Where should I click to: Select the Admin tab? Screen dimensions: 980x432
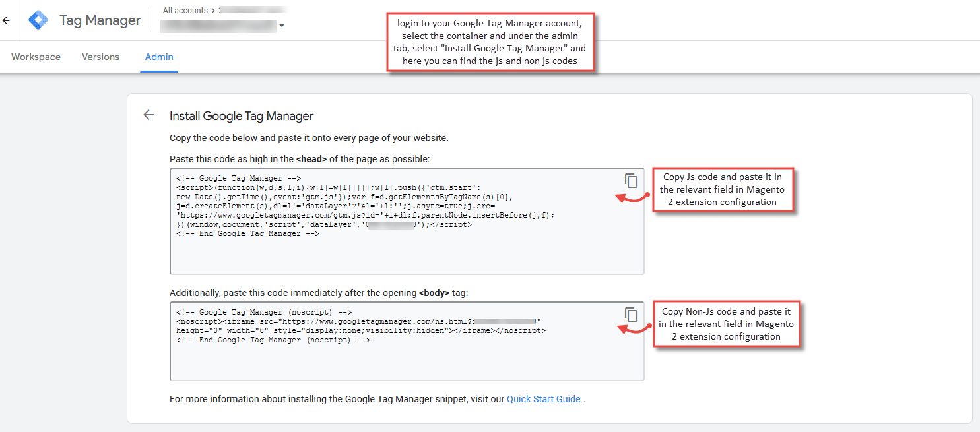tap(159, 57)
